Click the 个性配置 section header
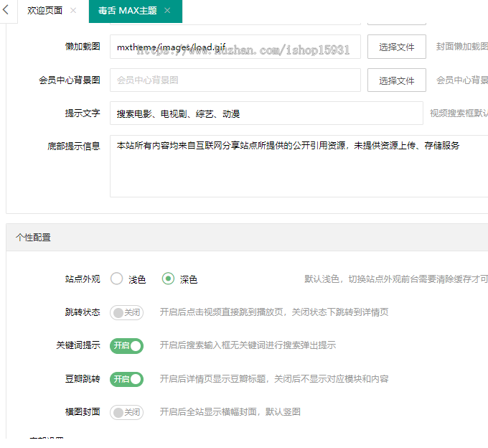This screenshot has width=488, height=448. [x=247, y=237]
